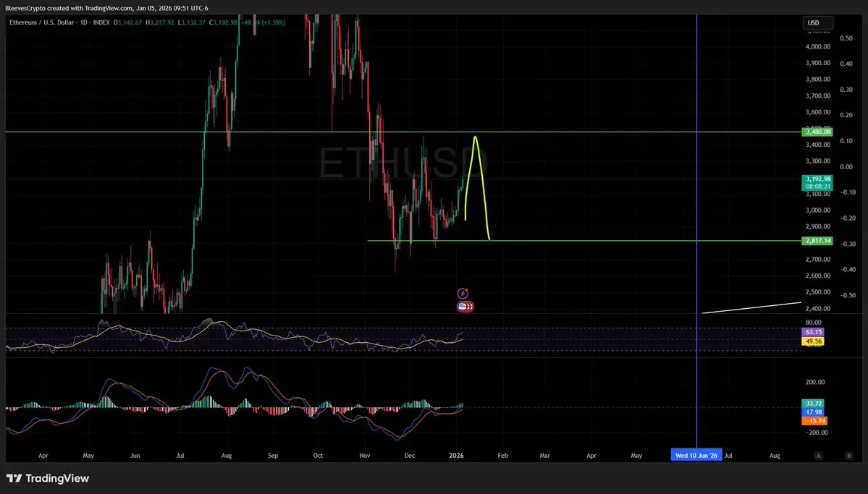Click the Feb label on time axis
Viewport: 868px width, 494px height.
(x=502, y=456)
